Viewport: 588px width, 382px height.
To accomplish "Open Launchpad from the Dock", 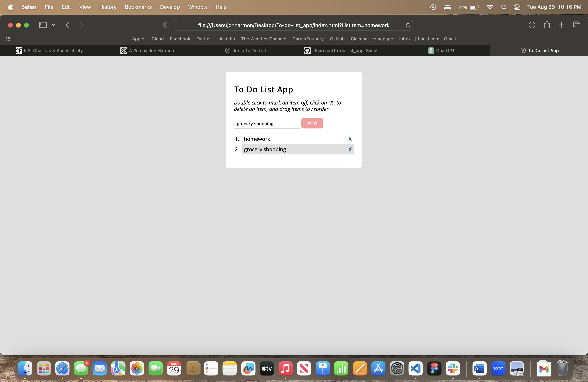I will (44, 368).
